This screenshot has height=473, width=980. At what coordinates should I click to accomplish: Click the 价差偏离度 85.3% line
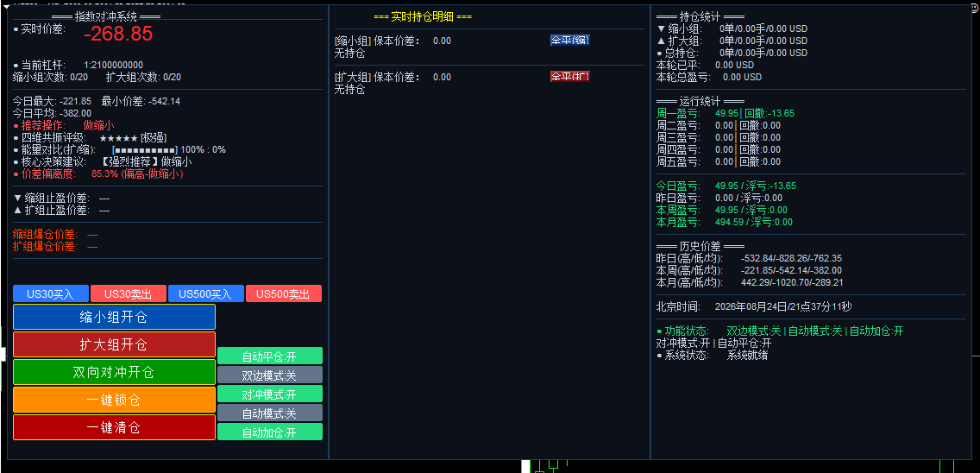pos(98,174)
